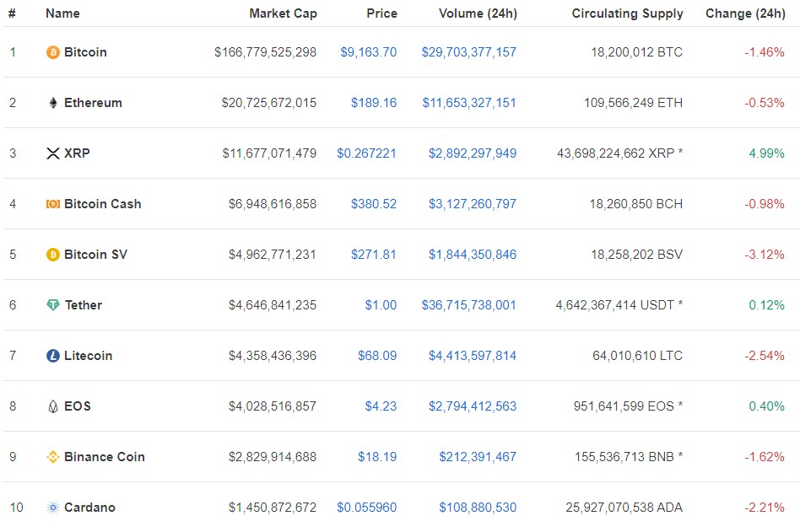The height and width of the screenshot is (532, 800).
Task: Click Cardano volume $108,880,530
Action: tap(478, 507)
